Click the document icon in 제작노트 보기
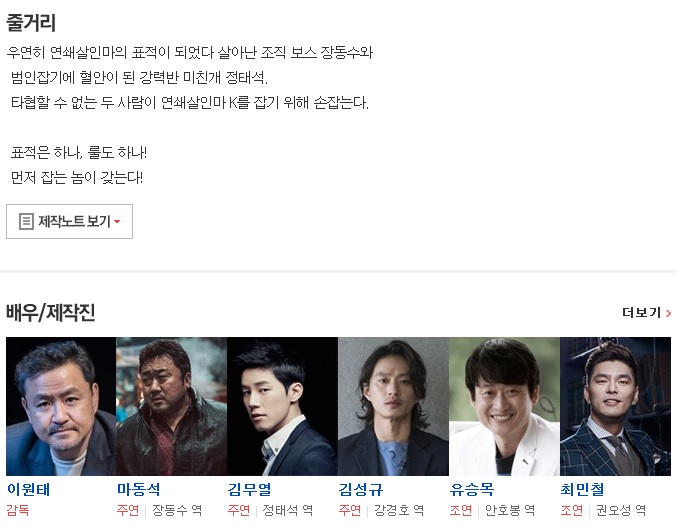Viewport: 680px width, 530px height. point(26,222)
